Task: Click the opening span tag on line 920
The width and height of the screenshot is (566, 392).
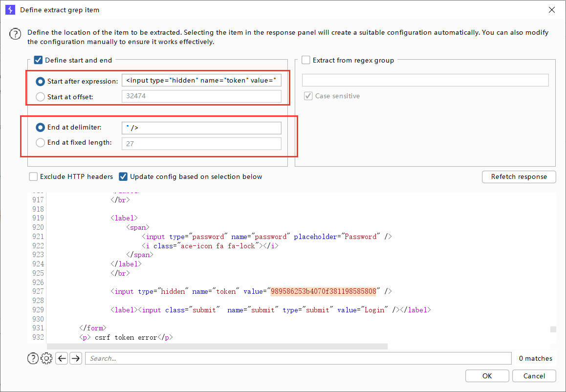Action: tap(138, 227)
